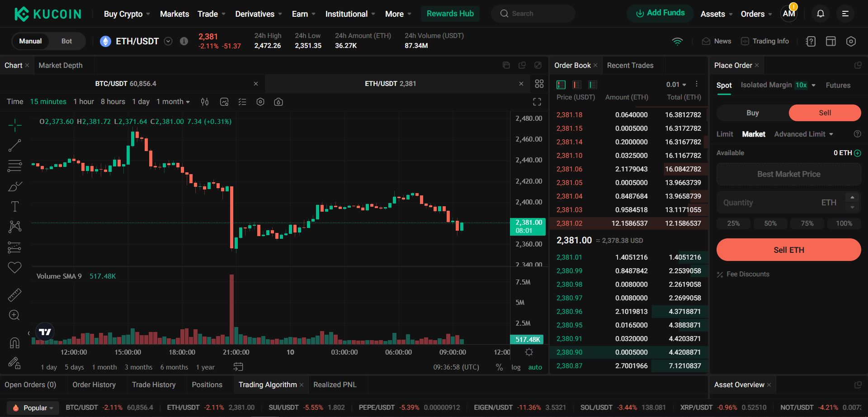The height and width of the screenshot is (417, 868).
Task: Select the trend line drawing tool
Action: click(14, 145)
